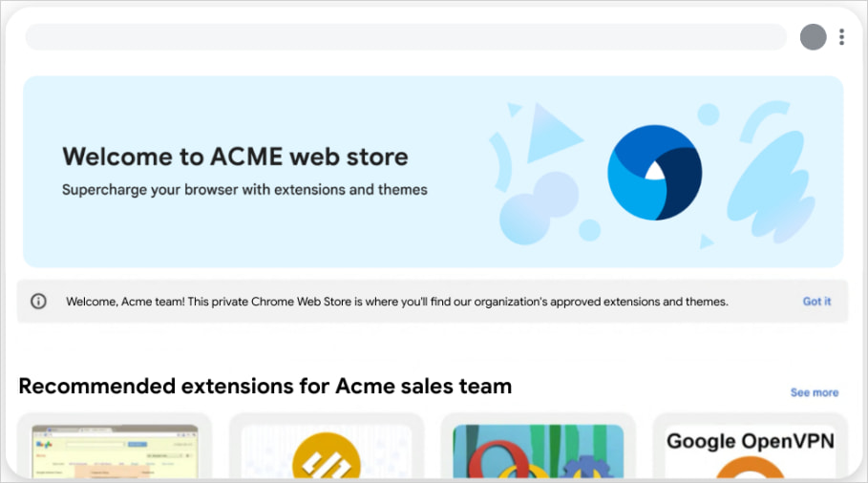The width and height of the screenshot is (868, 483).
Task: Dismiss the notice with Got it
Action: tap(816, 302)
